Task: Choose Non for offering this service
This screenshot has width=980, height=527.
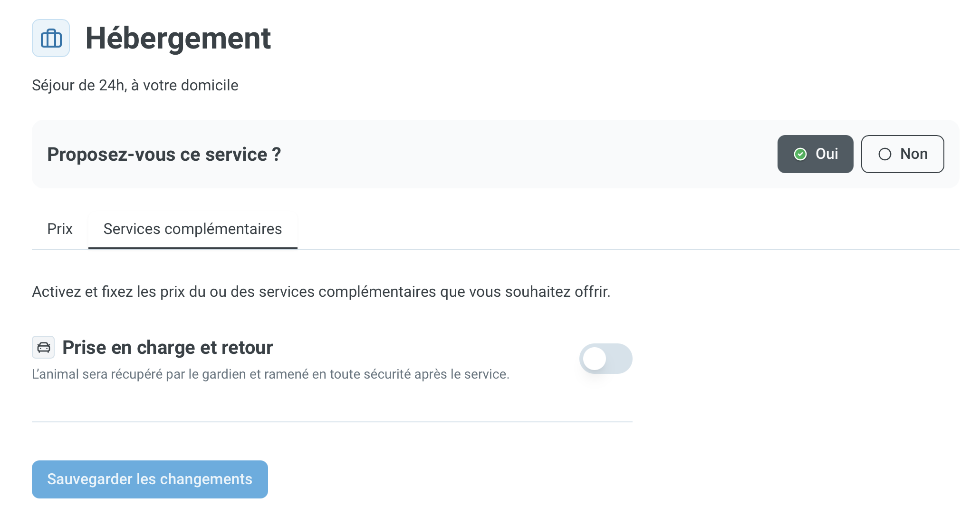Action: pos(903,154)
